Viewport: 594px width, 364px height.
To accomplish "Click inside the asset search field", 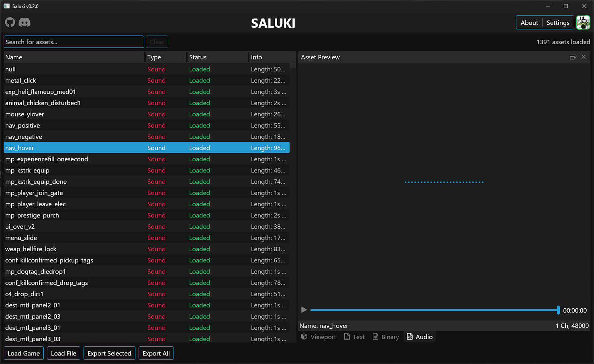I will [x=73, y=42].
